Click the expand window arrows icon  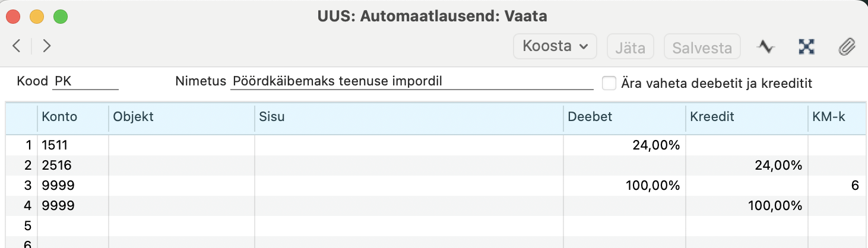pyautogui.click(x=806, y=47)
